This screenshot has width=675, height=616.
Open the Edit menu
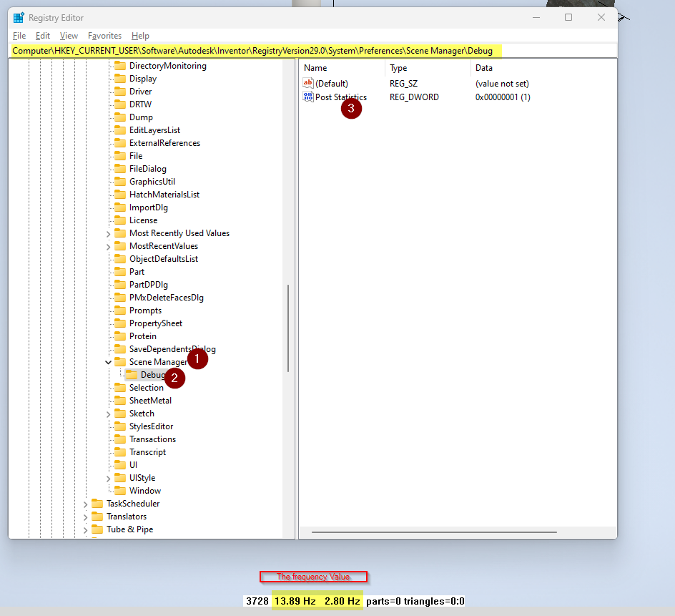click(x=43, y=36)
